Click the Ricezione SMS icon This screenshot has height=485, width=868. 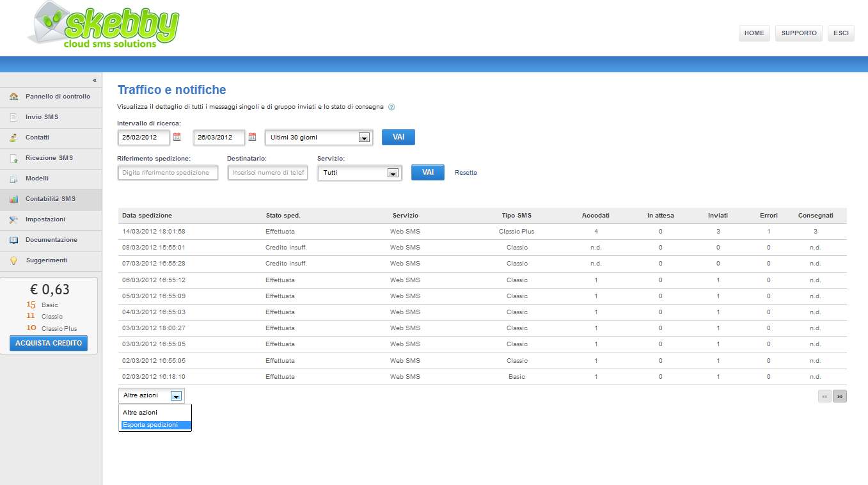pos(13,158)
